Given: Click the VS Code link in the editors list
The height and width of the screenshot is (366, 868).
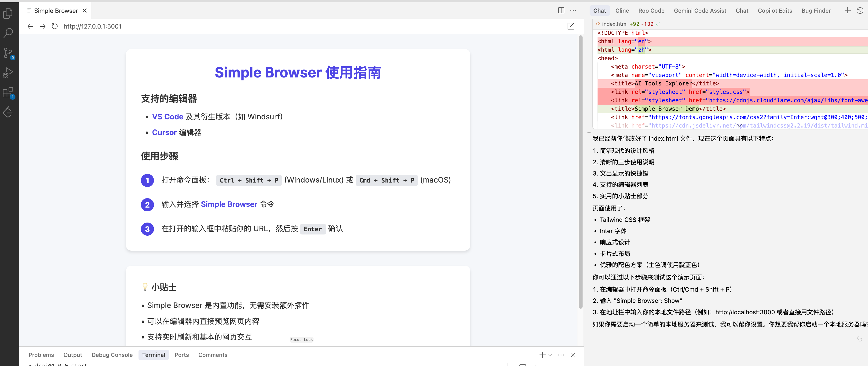Looking at the screenshot, I should coord(168,117).
